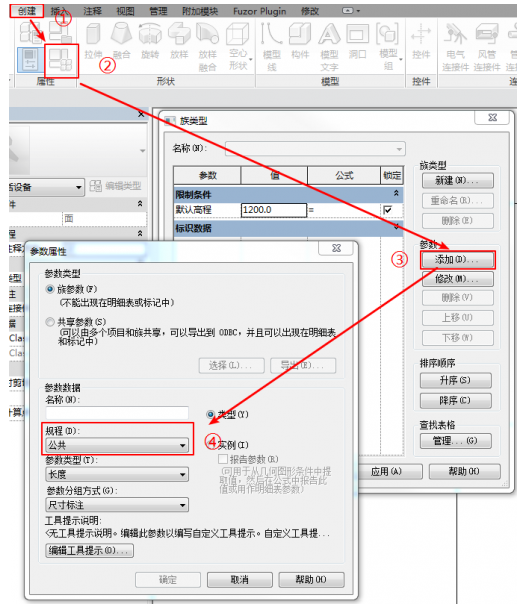Viewport: 526px width, 616px height.
Task: Switch to the 注释 ribbon tab
Action: pyautogui.click(x=92, y=11)
